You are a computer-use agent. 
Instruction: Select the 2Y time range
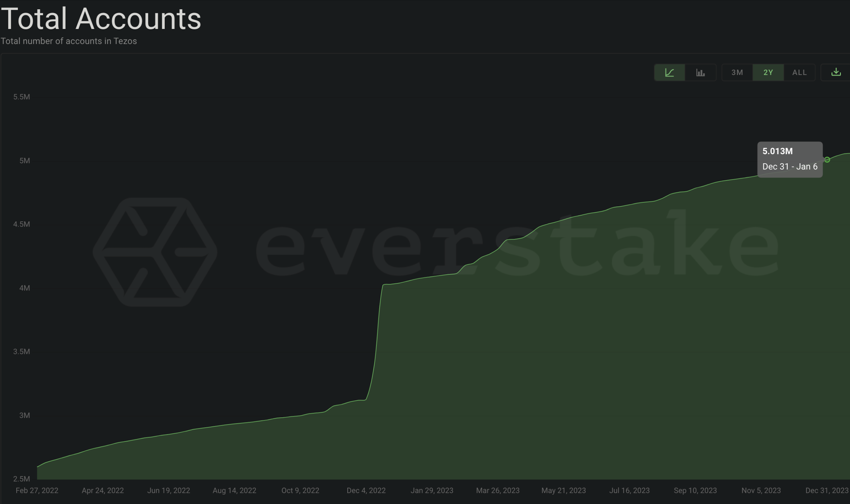pyautogui.click(x=768, y=72)
